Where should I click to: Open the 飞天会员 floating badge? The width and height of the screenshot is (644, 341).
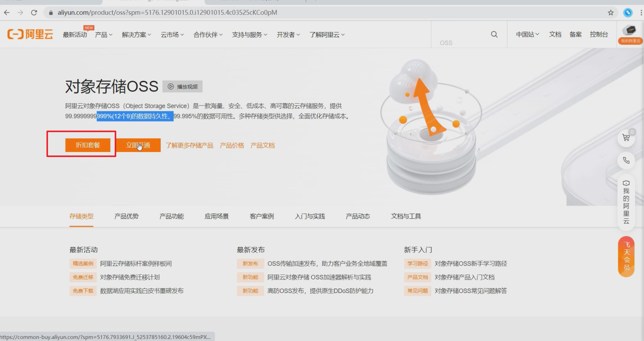click(626, 256)
